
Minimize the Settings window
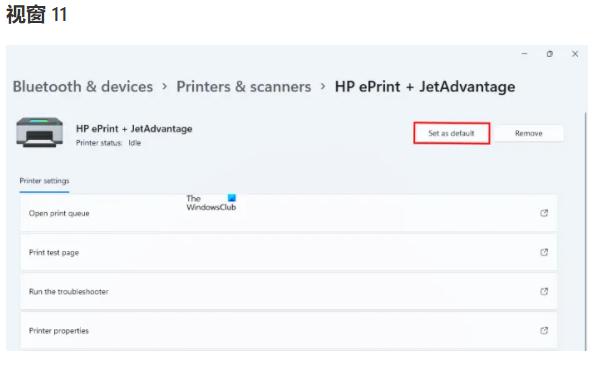(x=524, y=54)
